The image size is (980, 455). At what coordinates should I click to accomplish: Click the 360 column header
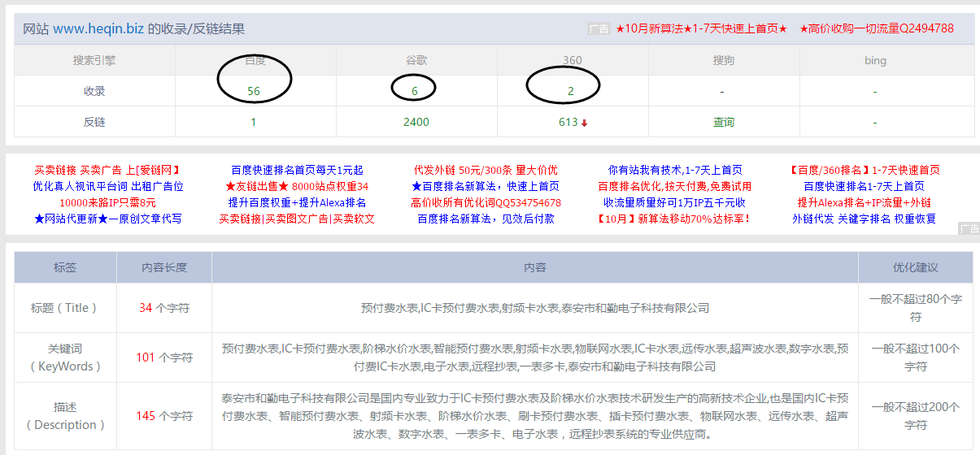click(x=572, y=60)
